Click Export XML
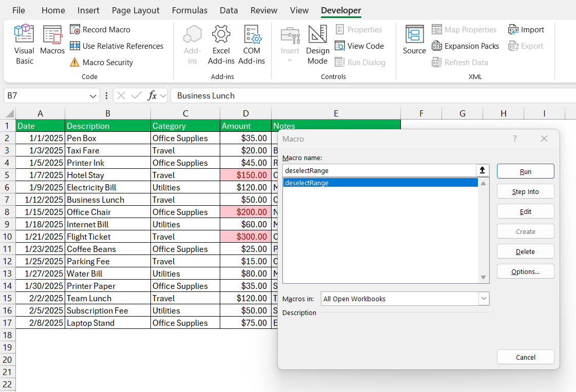 coord(525,46)
